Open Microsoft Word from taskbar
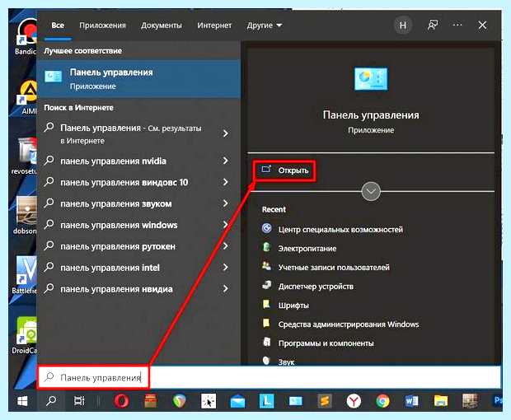511x420 pixels. [x=411, y=401]
